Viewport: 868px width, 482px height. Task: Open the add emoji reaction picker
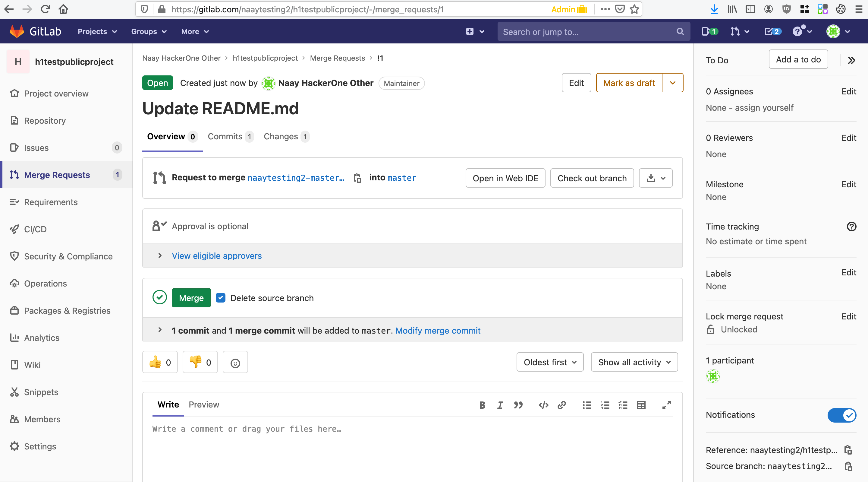point(235,363)
